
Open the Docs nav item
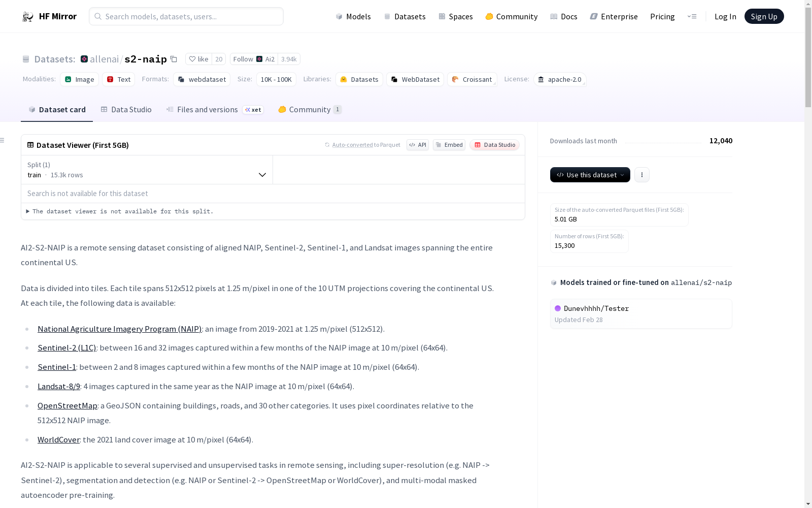(563, 16)
